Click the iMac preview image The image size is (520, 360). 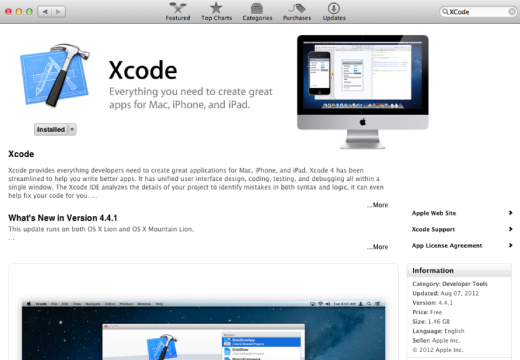(363, 92)
